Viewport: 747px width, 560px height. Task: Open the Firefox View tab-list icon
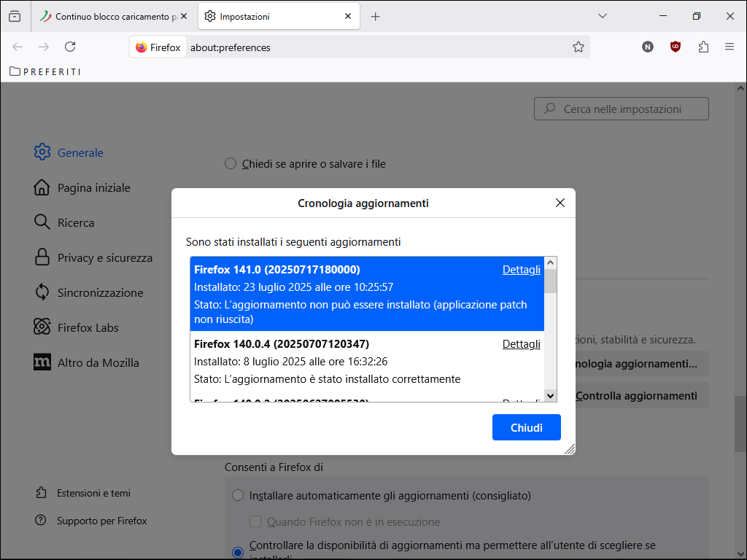pos(15,17)
